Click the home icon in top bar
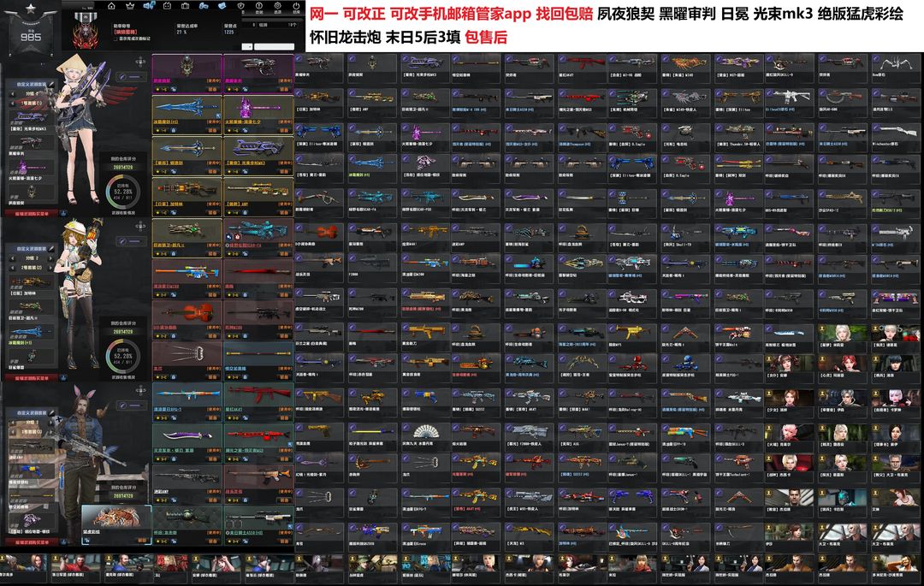The width and height of the screenshot is (924, 586). click(111, 7)
